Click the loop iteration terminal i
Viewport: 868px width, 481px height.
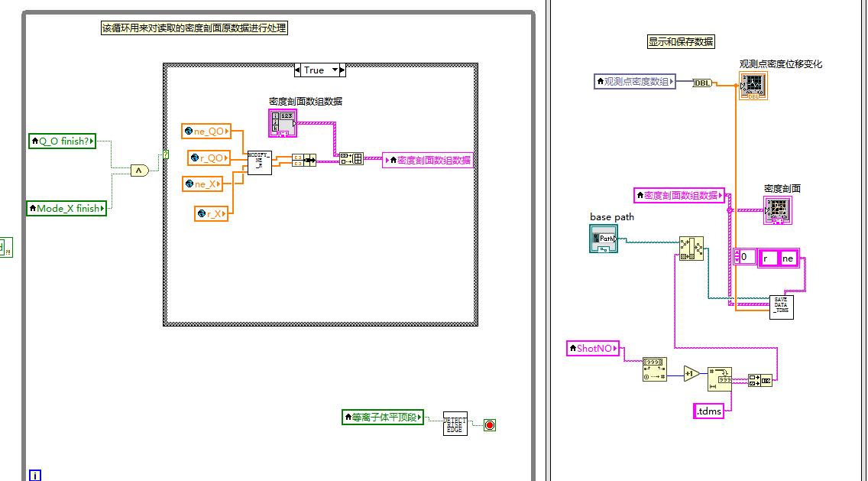pyautogui.click(x=35, y=475)
